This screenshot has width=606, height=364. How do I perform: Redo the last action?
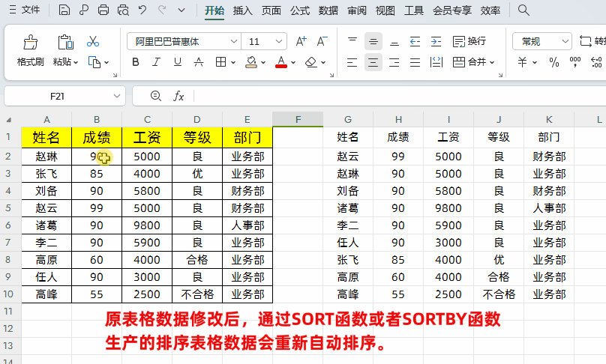(x=162, y=10)
